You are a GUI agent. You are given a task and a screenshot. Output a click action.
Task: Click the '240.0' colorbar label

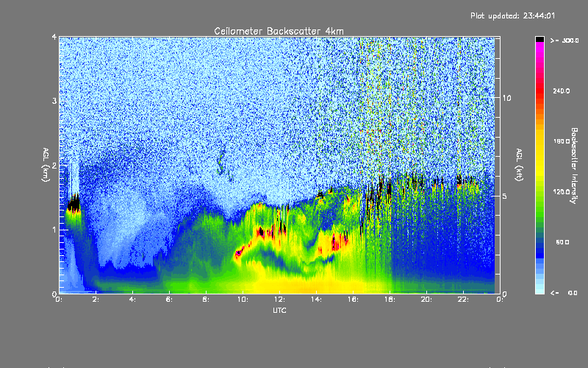[x=562, y=91]
